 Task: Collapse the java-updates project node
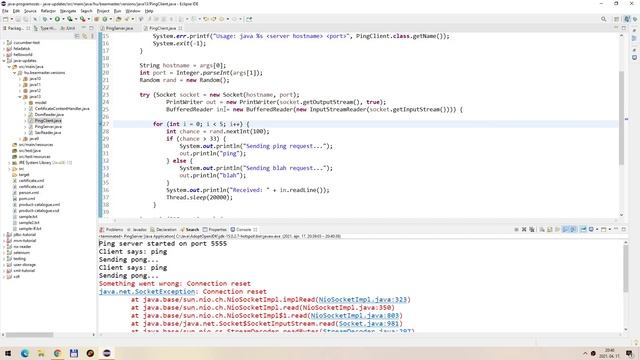(4, 60)
